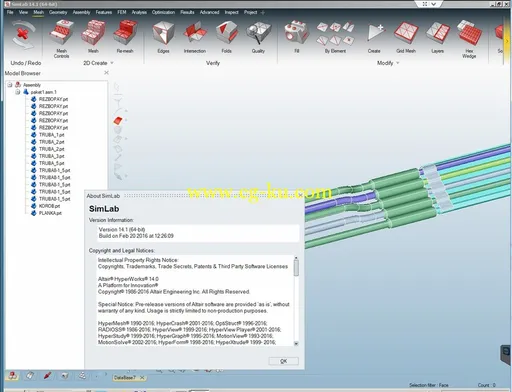Select the Mesh tool in 2D Create
The height and width of the screenshot is (392, 512).
click(x=93, y=37)
